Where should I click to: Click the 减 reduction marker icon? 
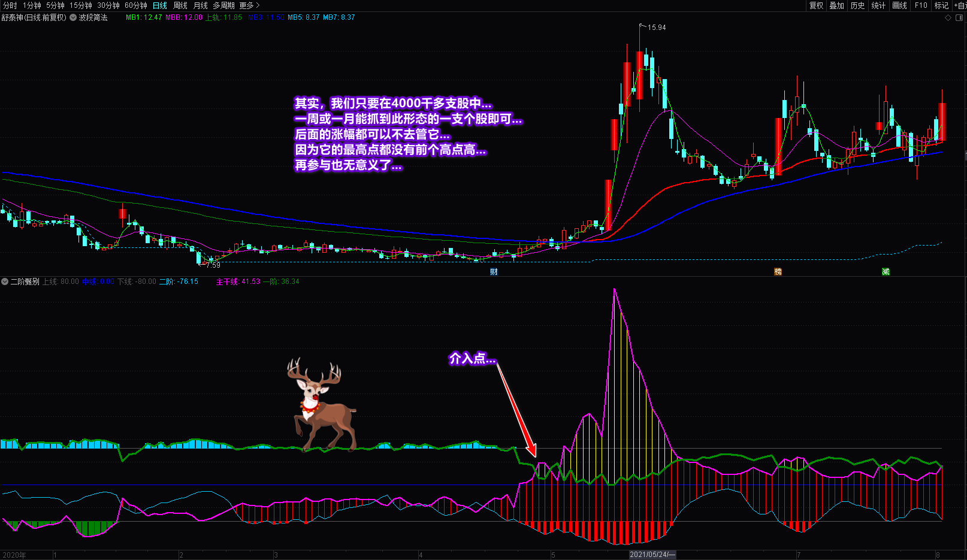tap(886, 272)
